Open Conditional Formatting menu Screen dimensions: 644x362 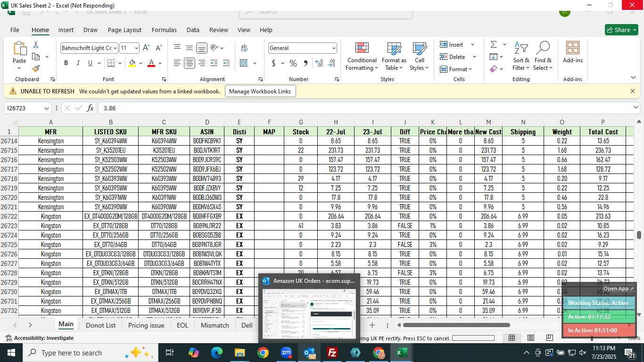(x=362, y=57)
